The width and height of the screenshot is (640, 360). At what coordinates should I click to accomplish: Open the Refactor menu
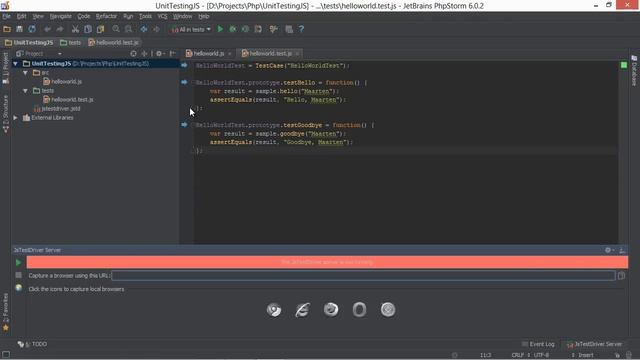coord(106,16)
